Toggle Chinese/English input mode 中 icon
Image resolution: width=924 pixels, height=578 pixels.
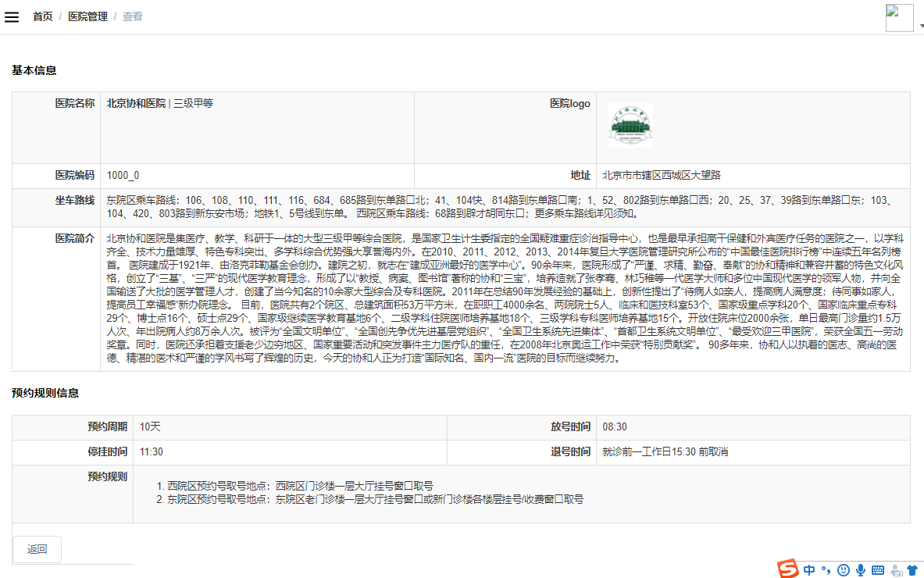point(810,569)
